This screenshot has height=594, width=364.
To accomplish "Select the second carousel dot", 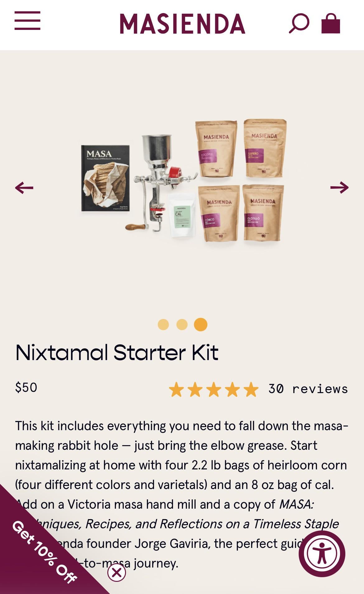I will tap(182, 324).
